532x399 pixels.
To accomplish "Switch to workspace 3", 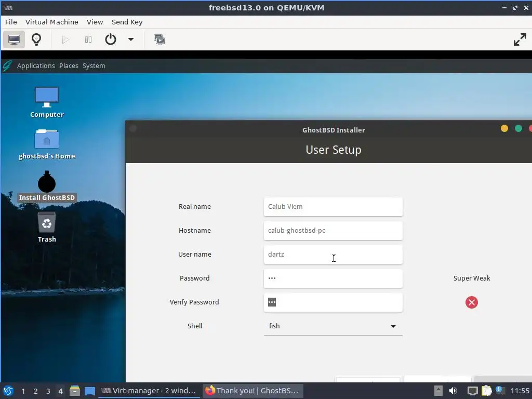I will (x=48, y=391).
